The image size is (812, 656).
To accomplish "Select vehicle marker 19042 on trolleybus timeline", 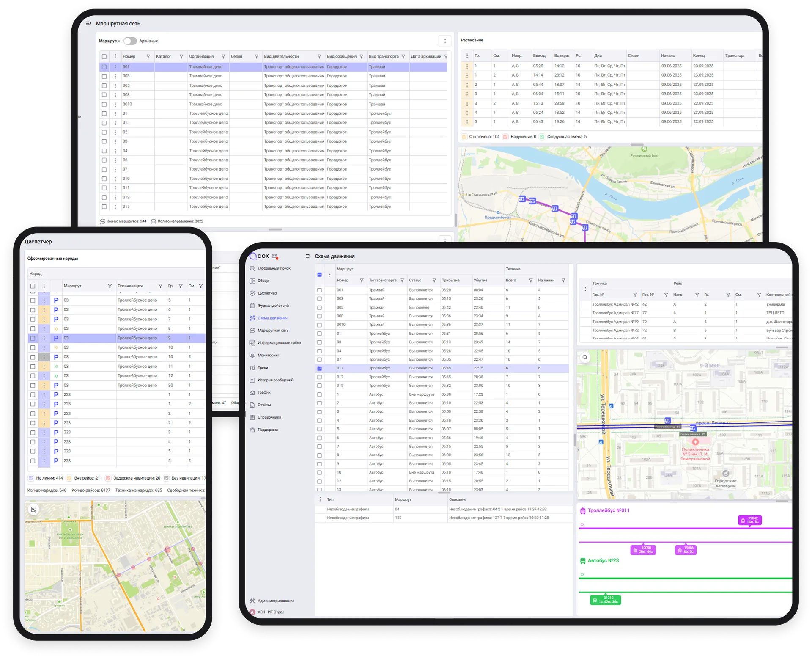I will 750,520.
